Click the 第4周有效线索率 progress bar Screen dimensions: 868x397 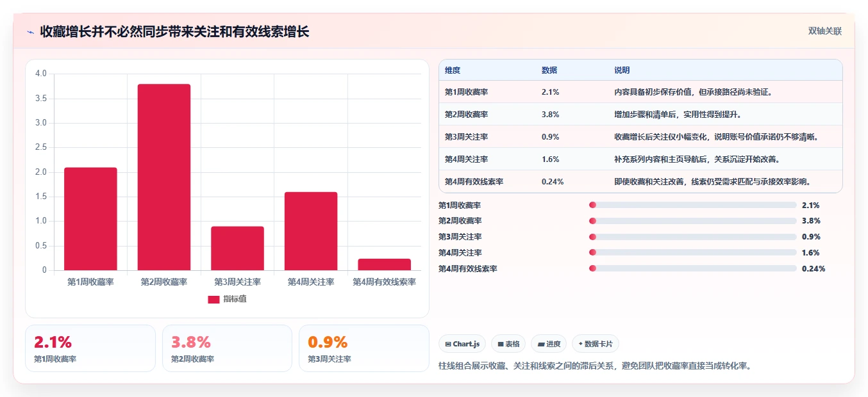coord(692,269)
